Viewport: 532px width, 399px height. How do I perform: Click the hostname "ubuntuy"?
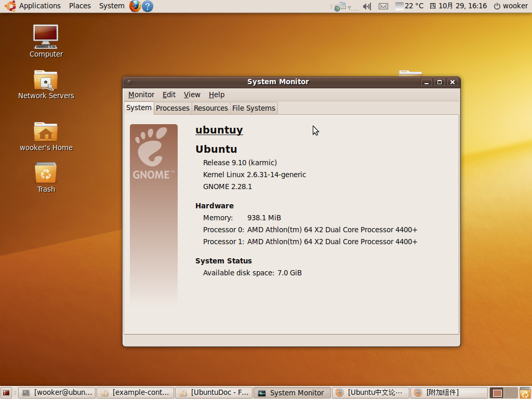point(219,130)
